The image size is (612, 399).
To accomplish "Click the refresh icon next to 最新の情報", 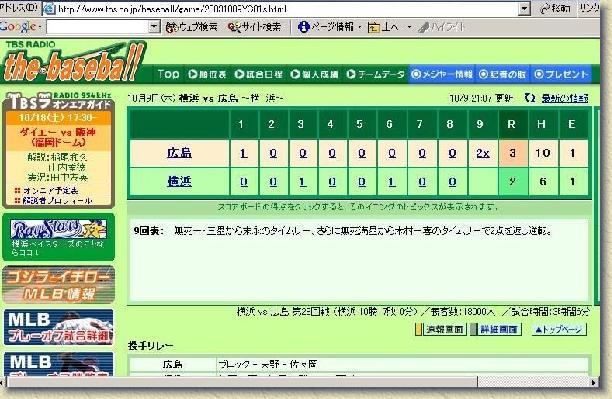I will tap(529, 98).
